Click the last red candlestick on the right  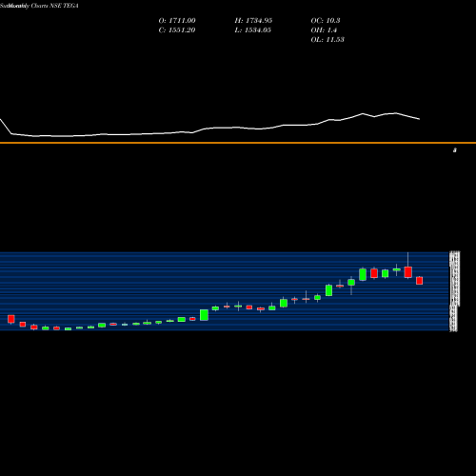(x=420, y=281)
